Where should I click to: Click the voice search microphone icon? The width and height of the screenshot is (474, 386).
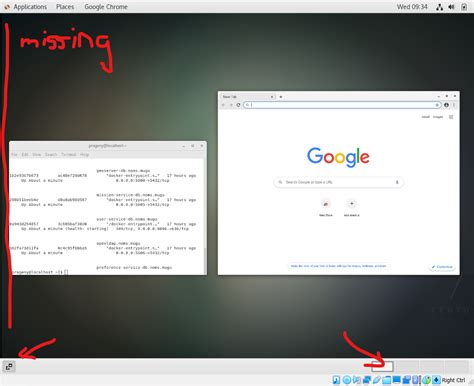click(x=397, y=182)
